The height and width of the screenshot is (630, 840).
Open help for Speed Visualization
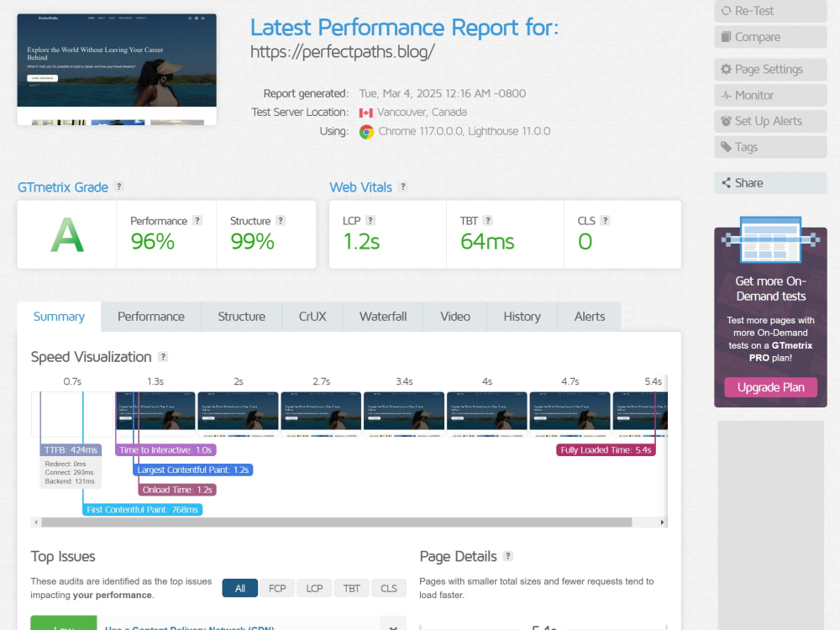163,356
